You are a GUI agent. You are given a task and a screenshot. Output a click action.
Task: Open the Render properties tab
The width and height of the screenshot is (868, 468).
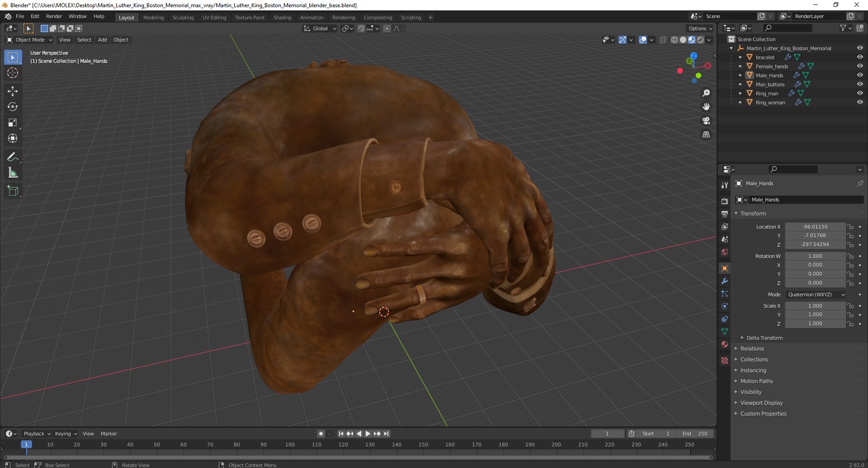[x=725, y=201]
